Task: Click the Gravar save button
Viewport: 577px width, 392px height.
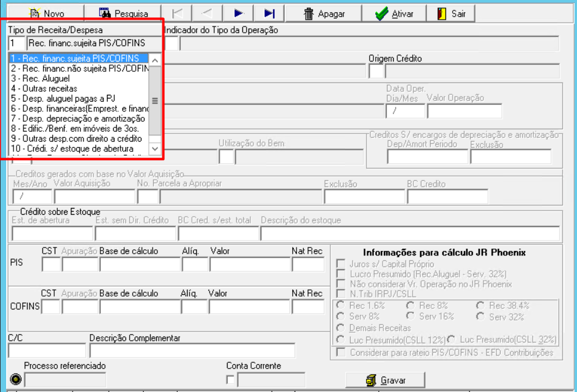Action: (x=385, y=380)
